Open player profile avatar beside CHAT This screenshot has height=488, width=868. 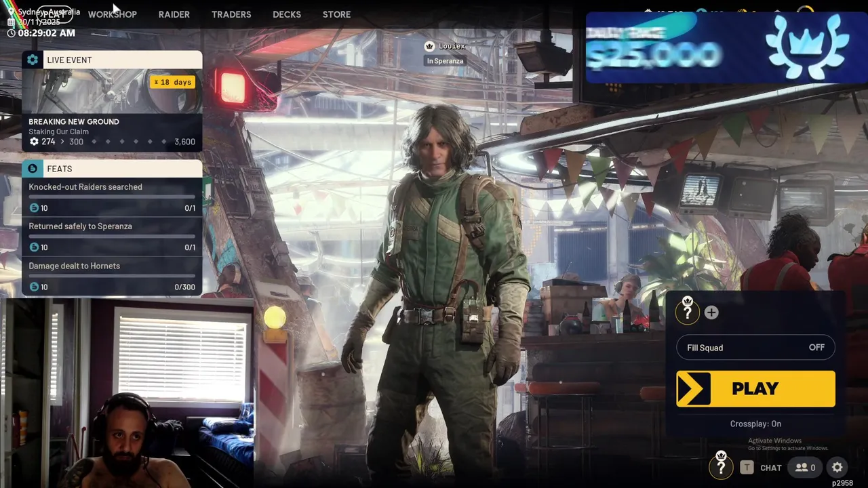(721, 465)
